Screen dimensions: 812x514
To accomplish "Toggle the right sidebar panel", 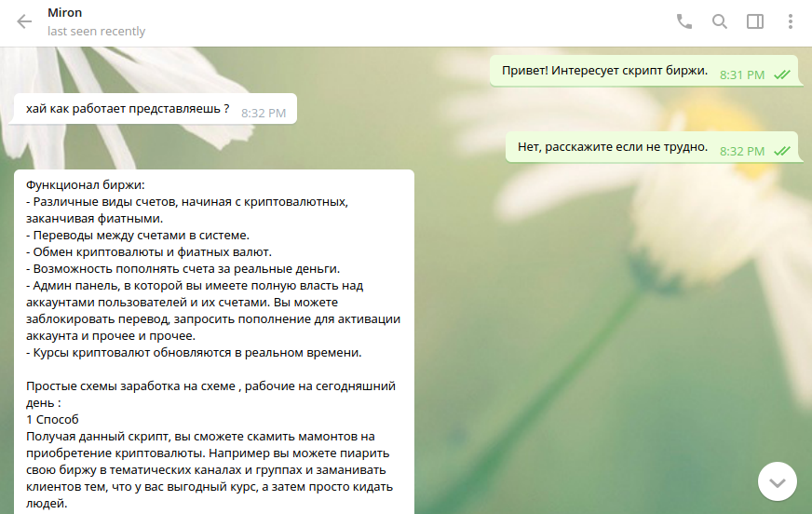I will click(x=754, y=21).
